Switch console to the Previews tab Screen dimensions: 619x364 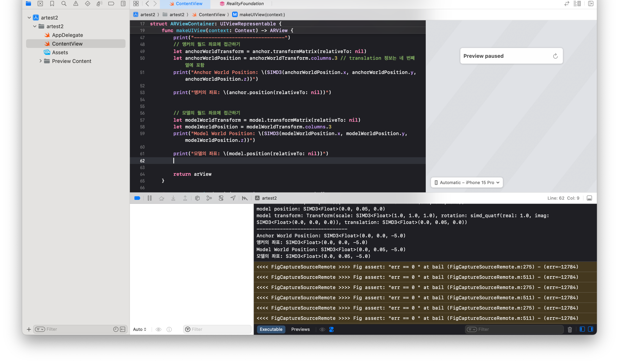click(300, 329)
